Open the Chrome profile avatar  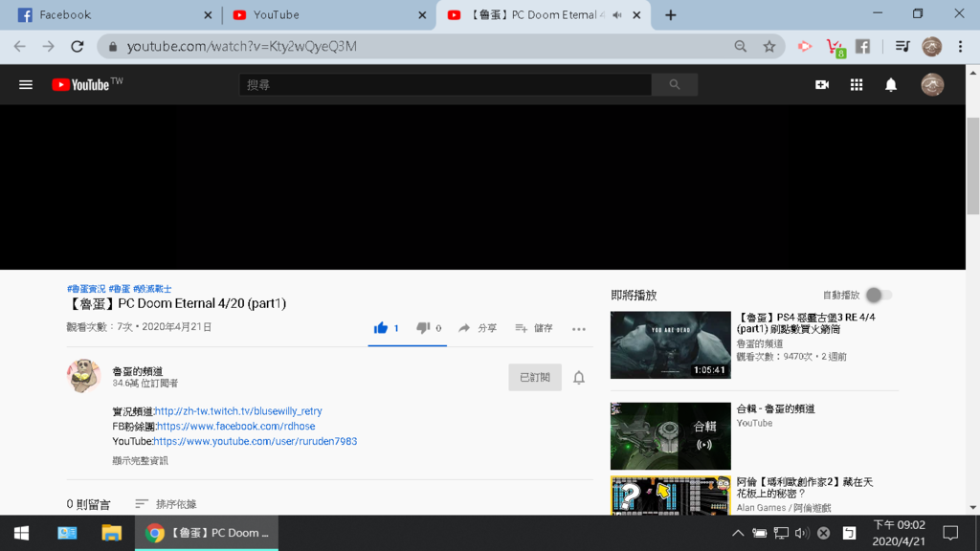point(931,46)
